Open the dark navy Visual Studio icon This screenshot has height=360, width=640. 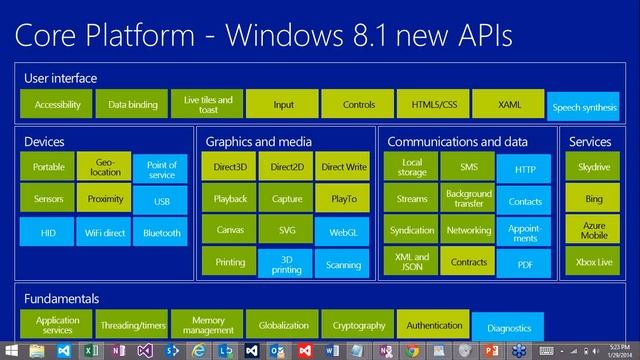coord(252,351)
